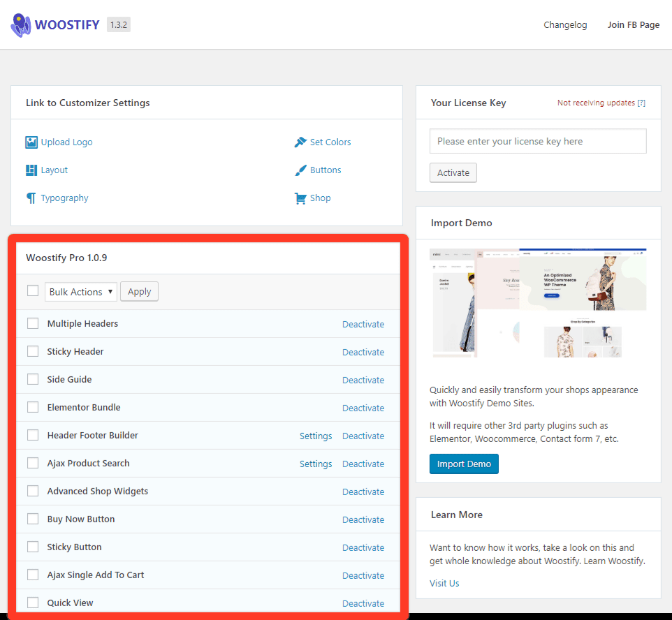Image resolution: width=672 pixels, height=620 pixels.
Task: Deactivate the Header Footer Builder module
Action: [x=363, y=436]
